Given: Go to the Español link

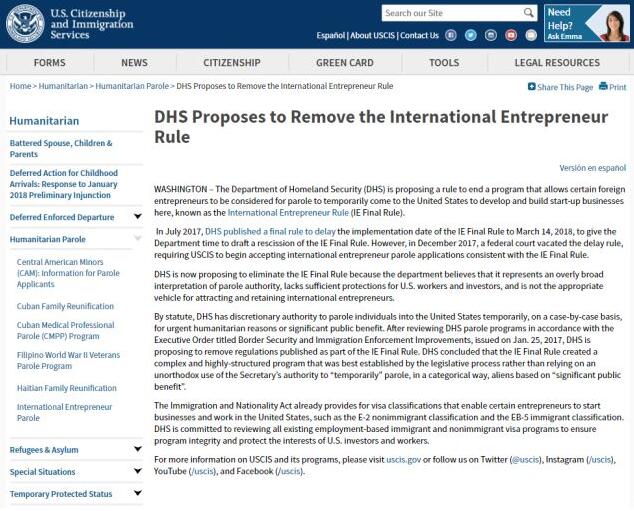Looking at the screenshot, I should pyautogui.click(x=330, y=36).
